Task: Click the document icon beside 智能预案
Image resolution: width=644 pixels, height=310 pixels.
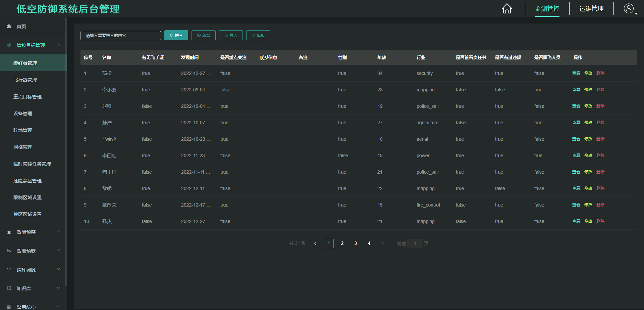Action: pyautogui.click(x=9, y=251)
